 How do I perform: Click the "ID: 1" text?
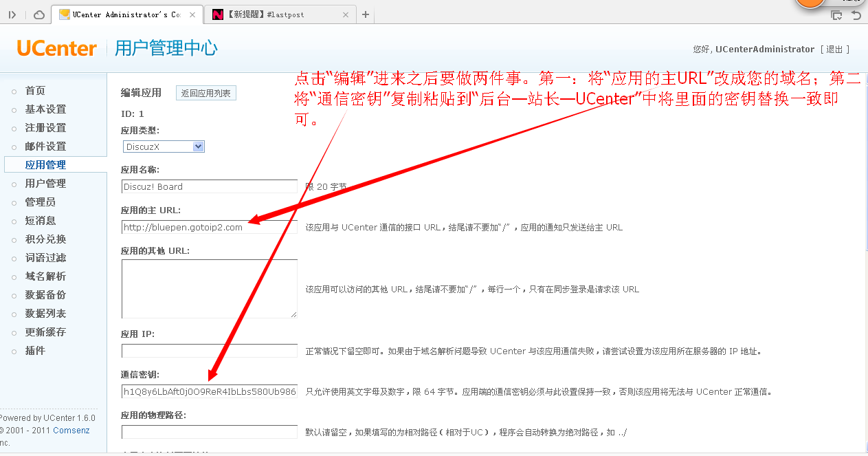coord(133,114)
